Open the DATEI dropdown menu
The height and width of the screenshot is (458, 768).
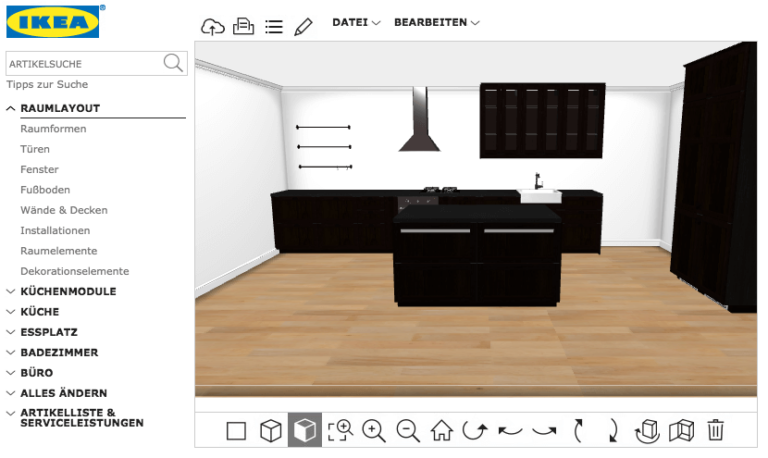click(x=356, y=23)
